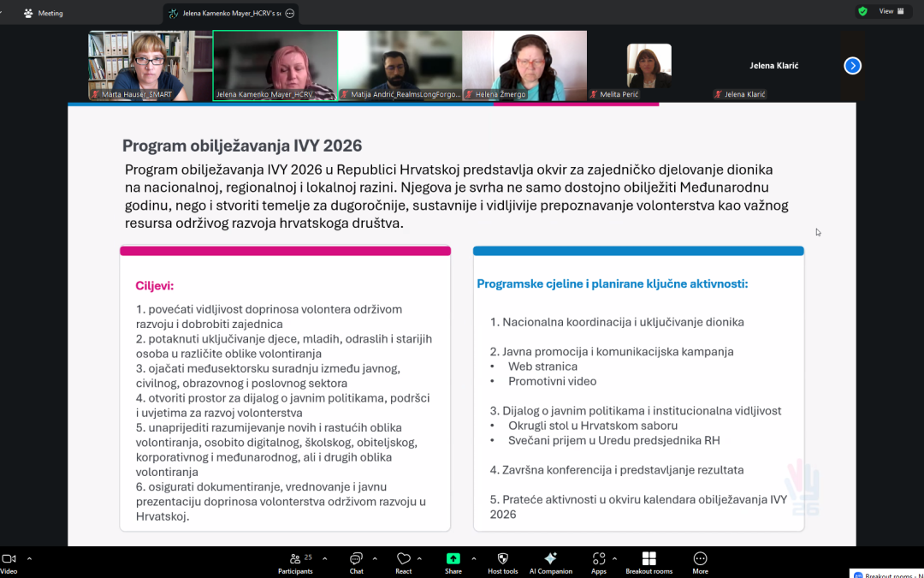Open the Meeting paw icon menu

coord(28,13)
